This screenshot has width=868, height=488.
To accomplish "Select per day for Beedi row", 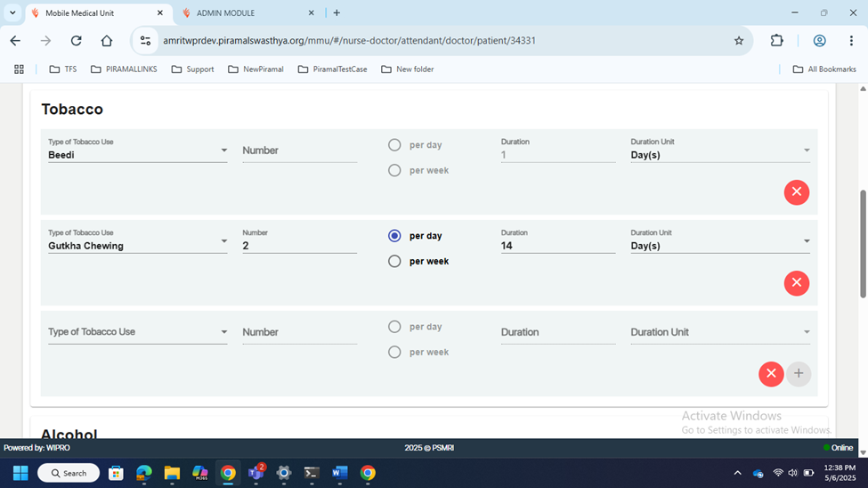I will 394,145.
